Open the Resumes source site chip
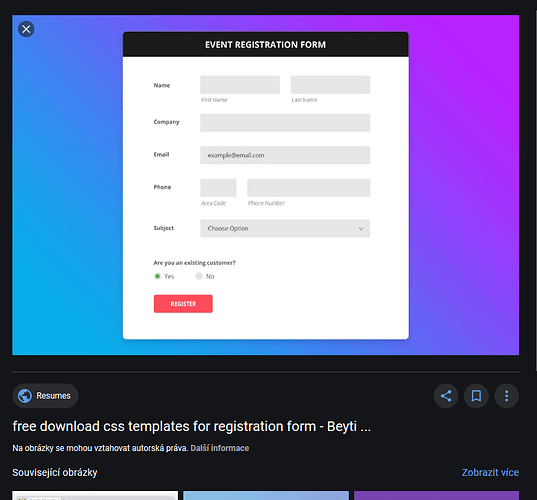 (45, 396)
